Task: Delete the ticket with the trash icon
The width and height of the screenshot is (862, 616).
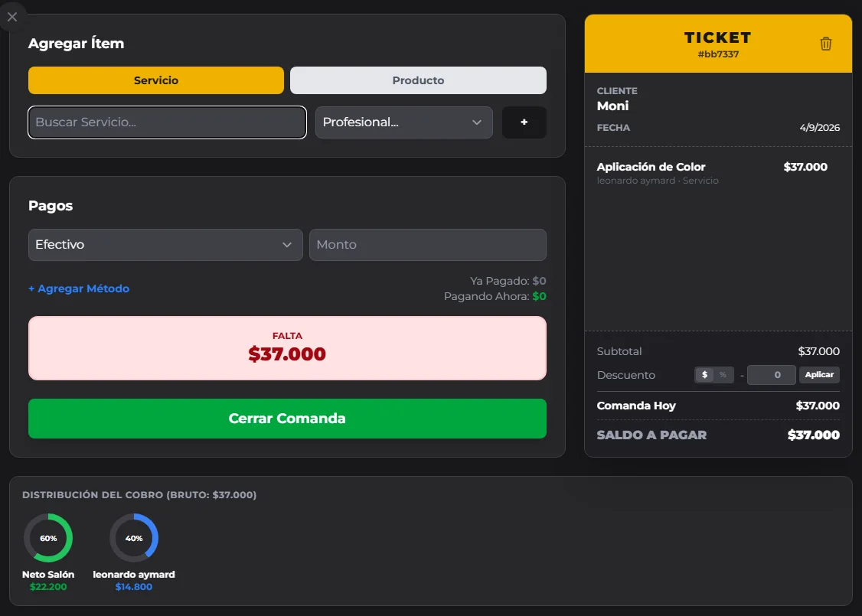Action: pyautogui.click(x=825, y=44)
